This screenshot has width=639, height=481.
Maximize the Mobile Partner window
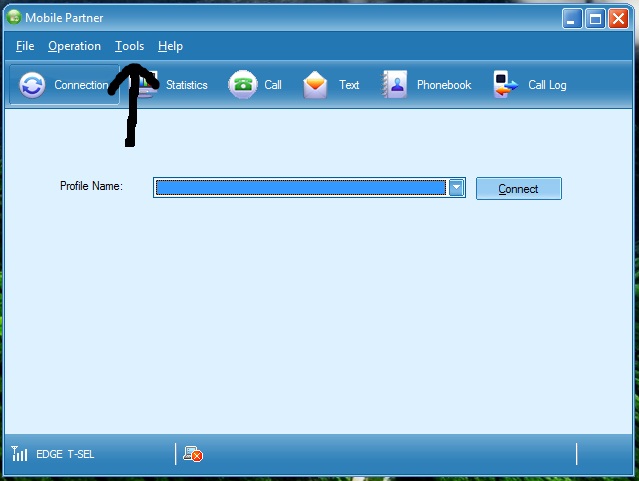tap(595, 19)
